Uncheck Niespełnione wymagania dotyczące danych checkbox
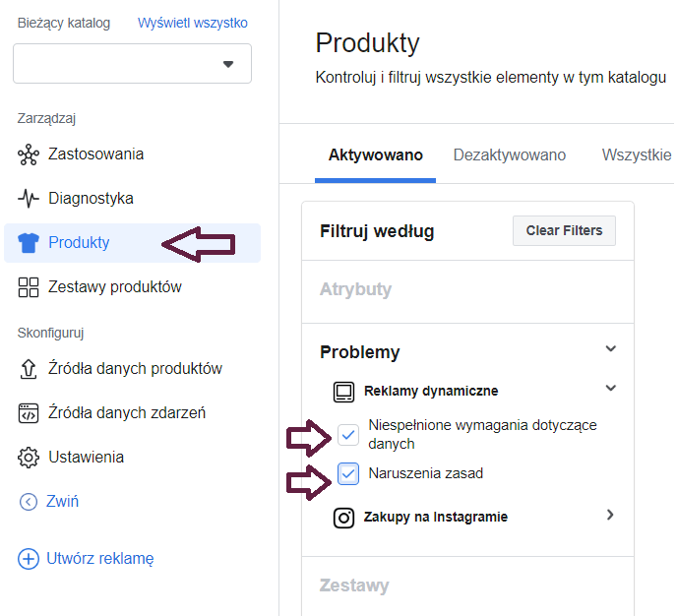Viewport: 677px width, 616px height. point(348,434)
